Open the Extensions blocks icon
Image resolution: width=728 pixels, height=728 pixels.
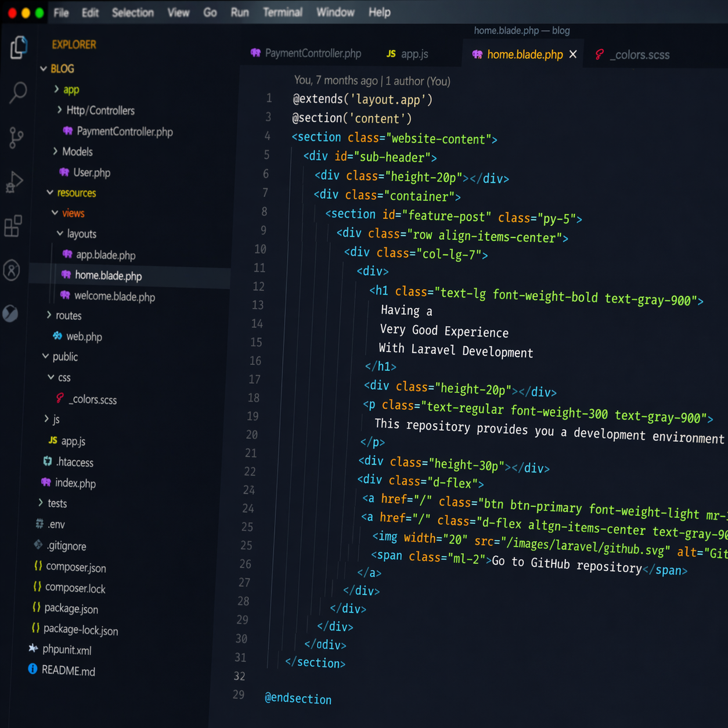pos(13,226)
